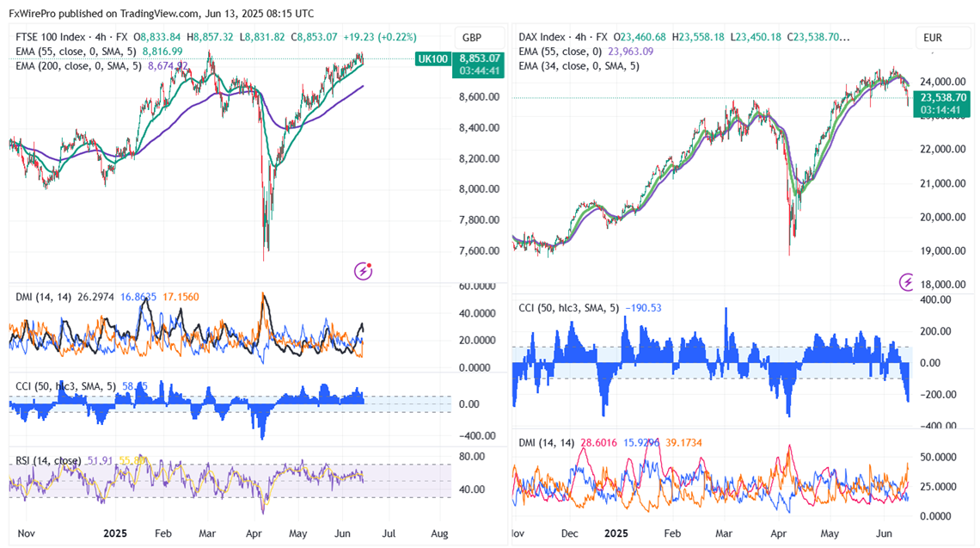Click the lightning bolt icon on the DAX chart
The width and height of the screenshot is (980, 548).
click(906, 282)
